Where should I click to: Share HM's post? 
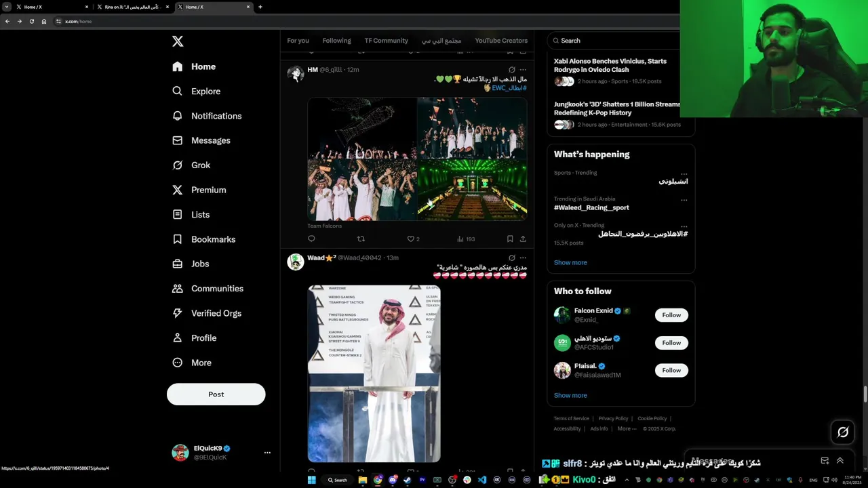(523, 239)
